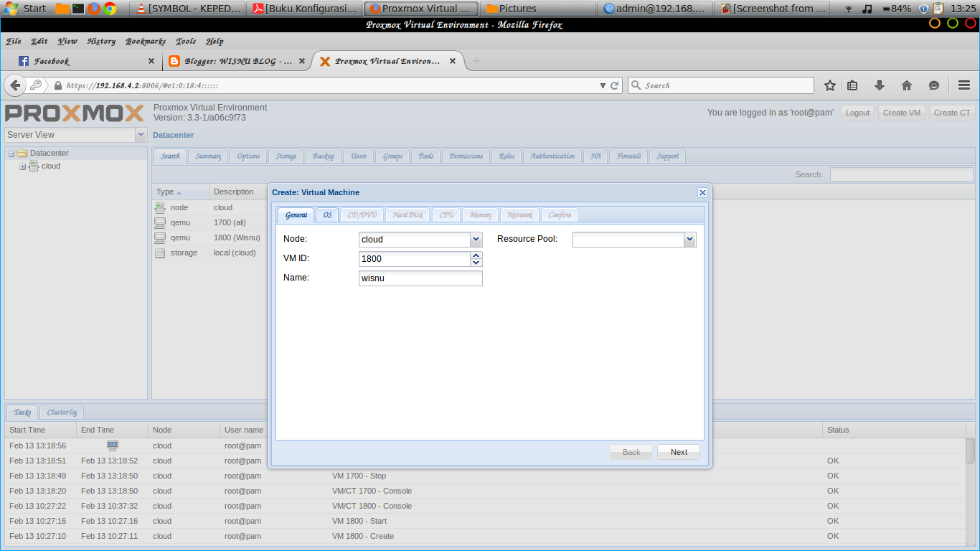Open the Resource Pool dropdown

[x=689, y=239]
